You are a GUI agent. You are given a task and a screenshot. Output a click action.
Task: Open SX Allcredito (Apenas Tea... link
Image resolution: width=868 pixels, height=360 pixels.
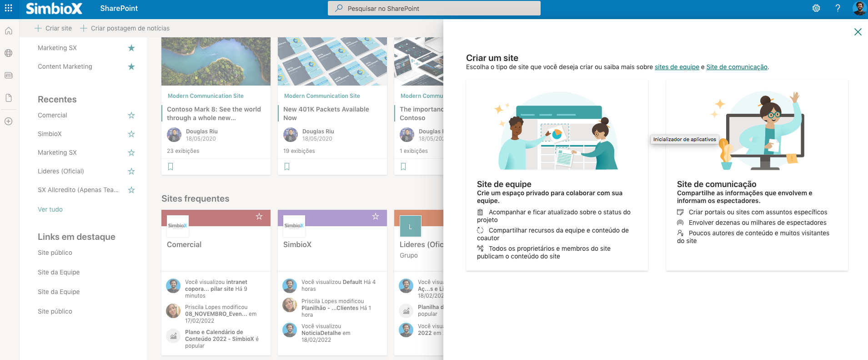coord(78,190)
